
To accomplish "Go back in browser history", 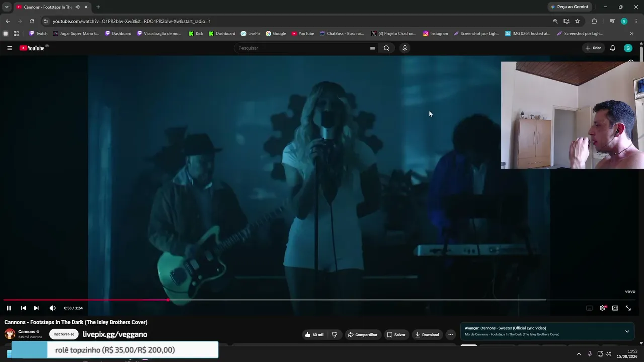I will click(8, 21).
